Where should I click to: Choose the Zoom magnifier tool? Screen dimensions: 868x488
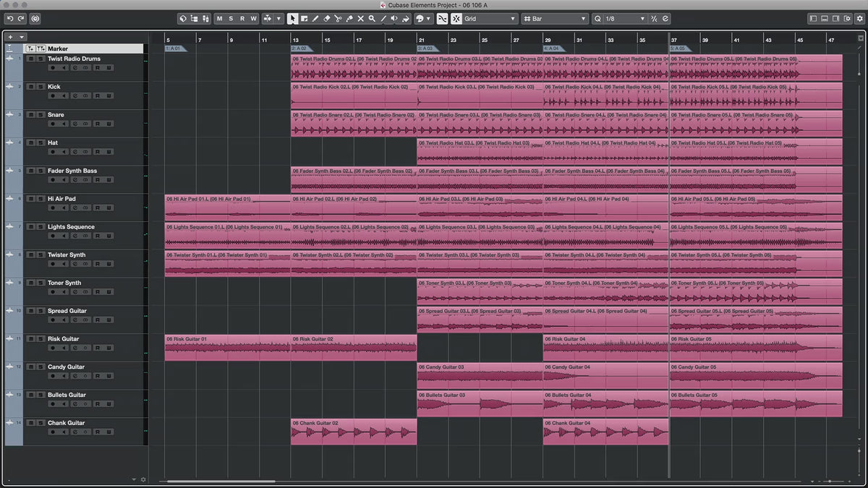click(x=372, y=18)
